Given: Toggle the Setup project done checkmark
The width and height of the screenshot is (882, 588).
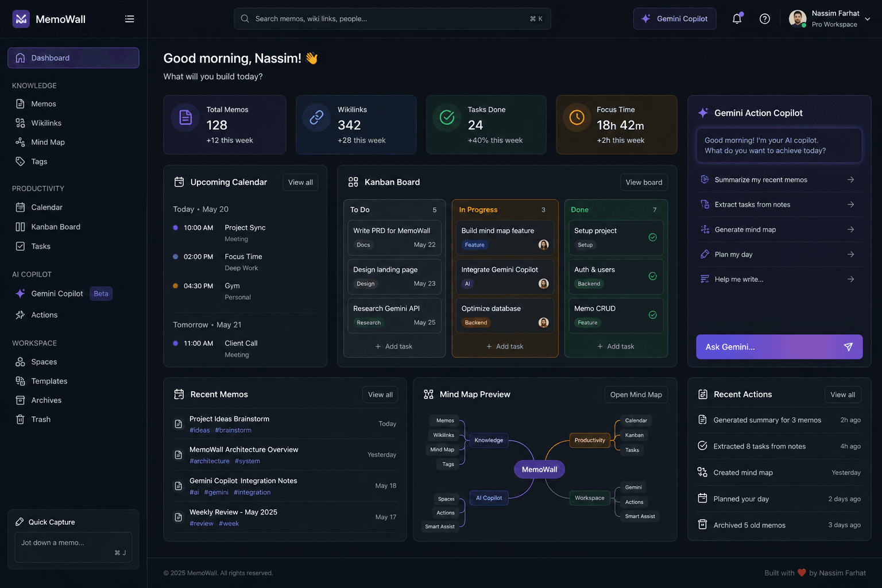Looking at the screenshot, I should click(652, 237).
